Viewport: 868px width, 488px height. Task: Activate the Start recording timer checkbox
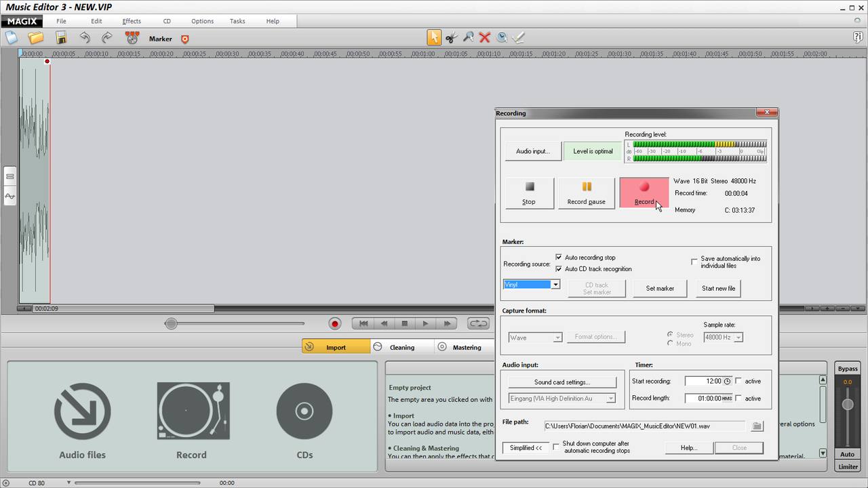coord(738,381)
